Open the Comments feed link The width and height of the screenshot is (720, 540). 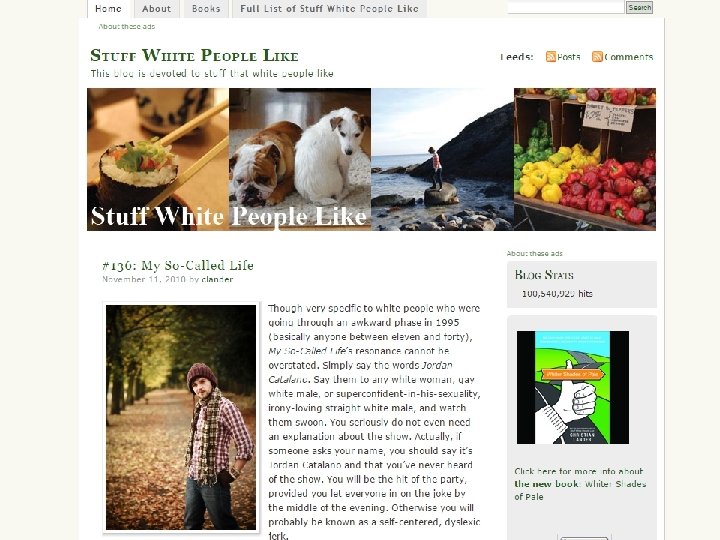click(x=628, y=57)
